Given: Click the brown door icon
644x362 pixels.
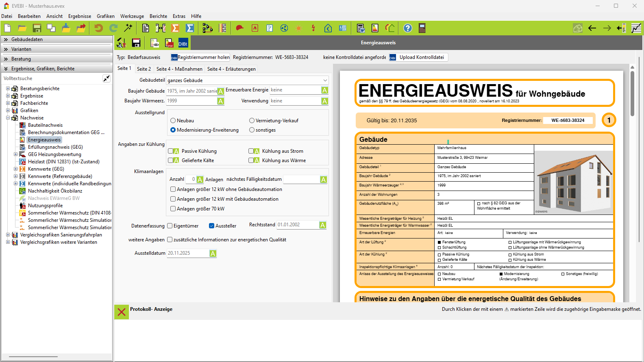Looking at the screenshot, I should (422, 28).
